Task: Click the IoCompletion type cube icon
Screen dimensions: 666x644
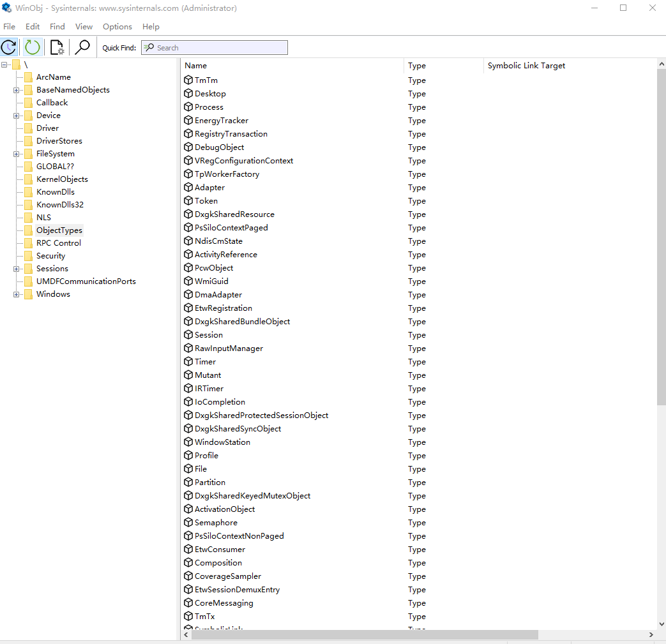Action: [x=188, y=401]
